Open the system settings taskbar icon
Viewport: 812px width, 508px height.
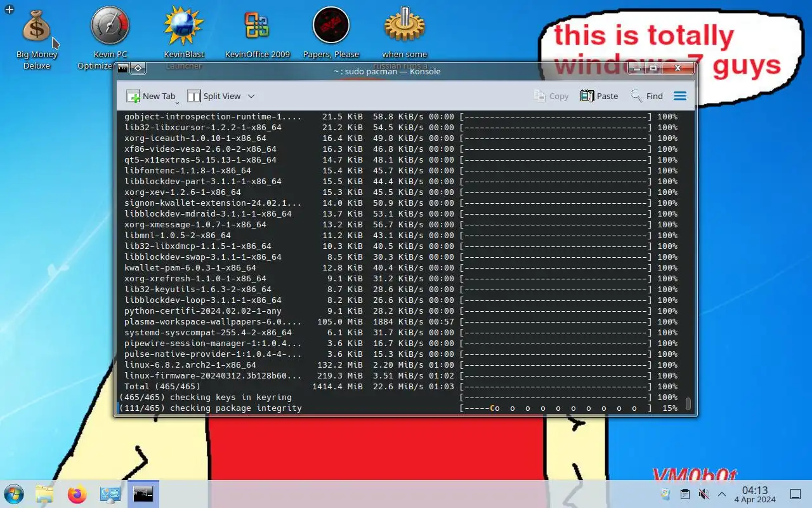coord(110,494)
